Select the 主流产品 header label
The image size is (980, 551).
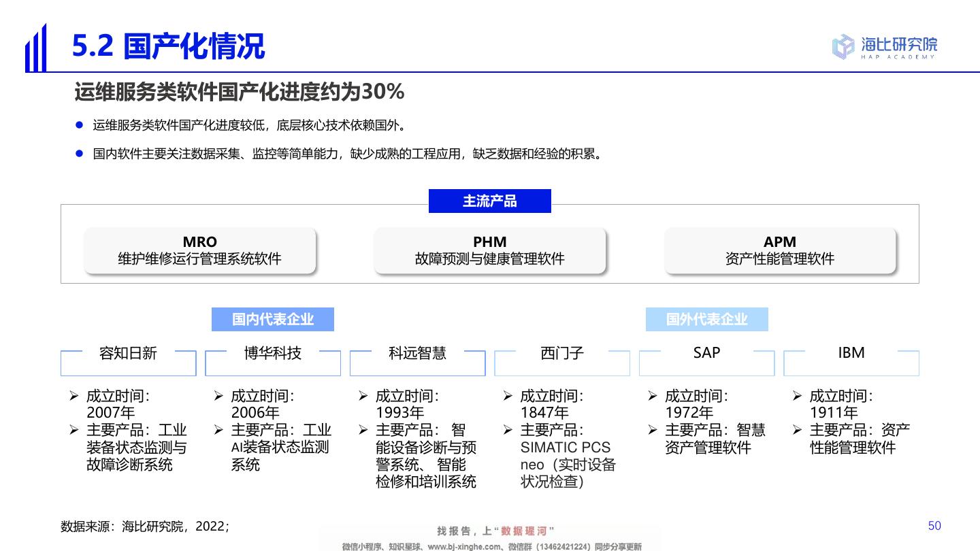coord(489,201)
